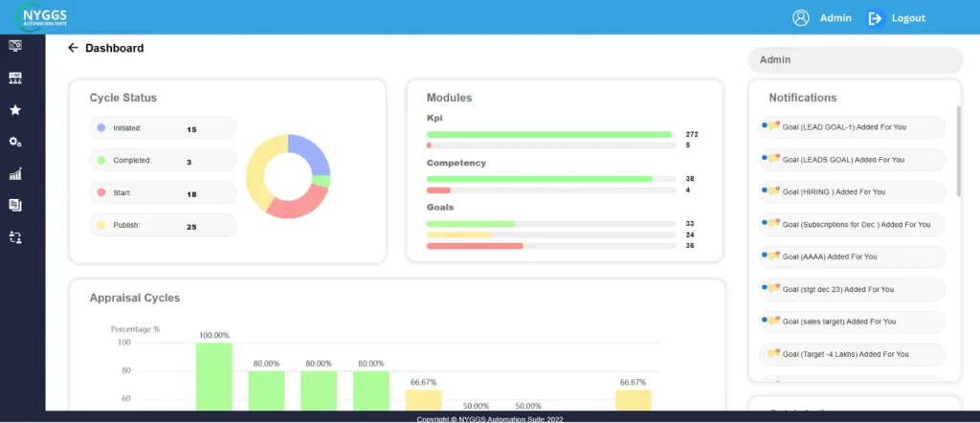This screenshot has height=423, width=980.
Task: Click the Logout text link
Action: click(908, 18)
